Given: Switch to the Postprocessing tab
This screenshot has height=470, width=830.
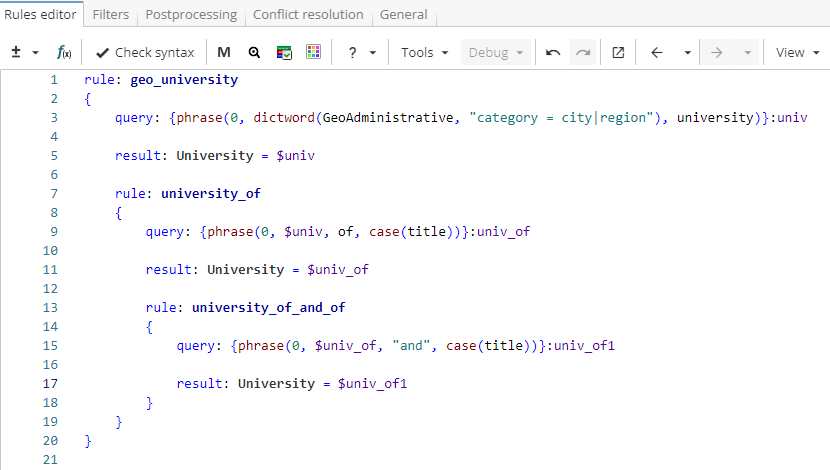Looking at the screenshot, I should pyautogui.click(x=191, y=14).
